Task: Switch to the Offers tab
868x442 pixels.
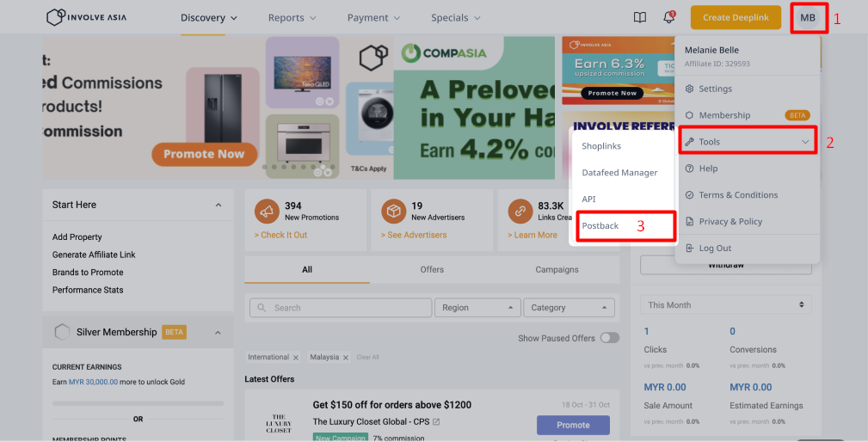Action: click(x=432, y=270)
